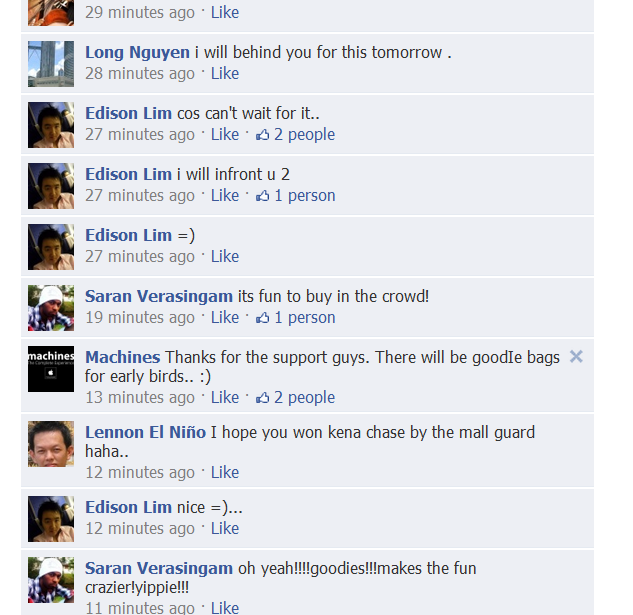This screenshot has height=615, width=633.
Task: Remove Machines' comment with the X icon
Action: (576, 357)
